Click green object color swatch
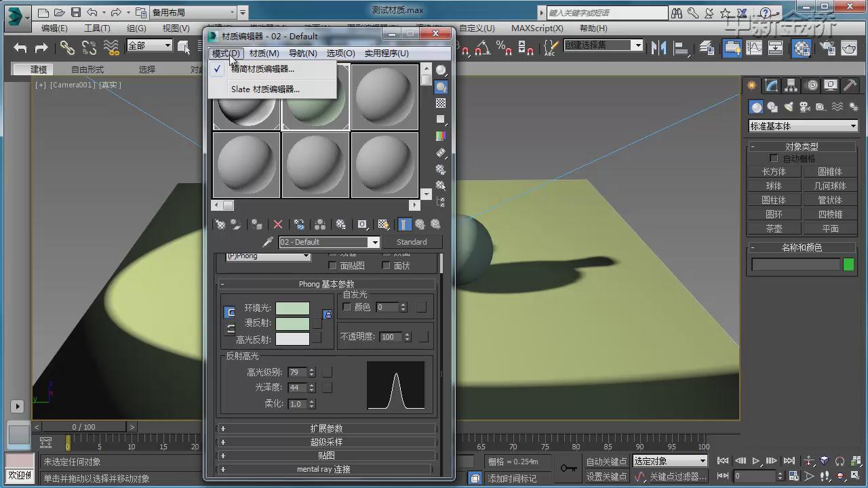Image resolution: width=868 pixels, height=488 pixels. tap(848, 264)
